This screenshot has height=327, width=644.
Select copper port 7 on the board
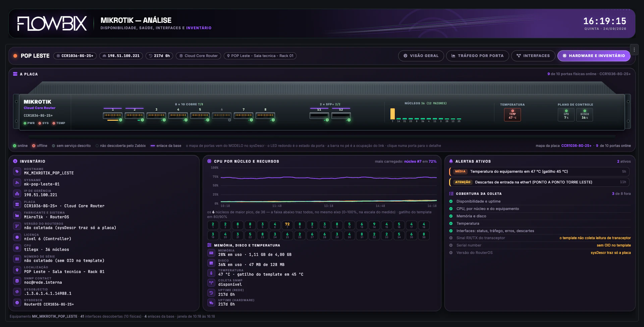pos(244,115)
